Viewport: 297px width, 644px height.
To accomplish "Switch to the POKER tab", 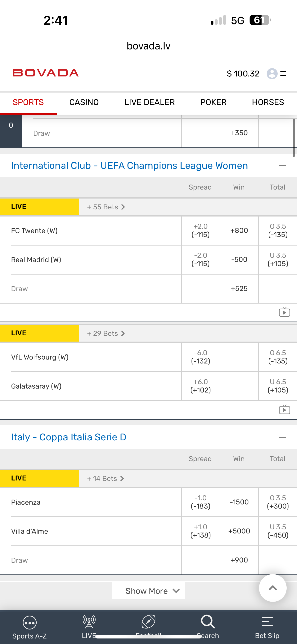I will 213,102.
